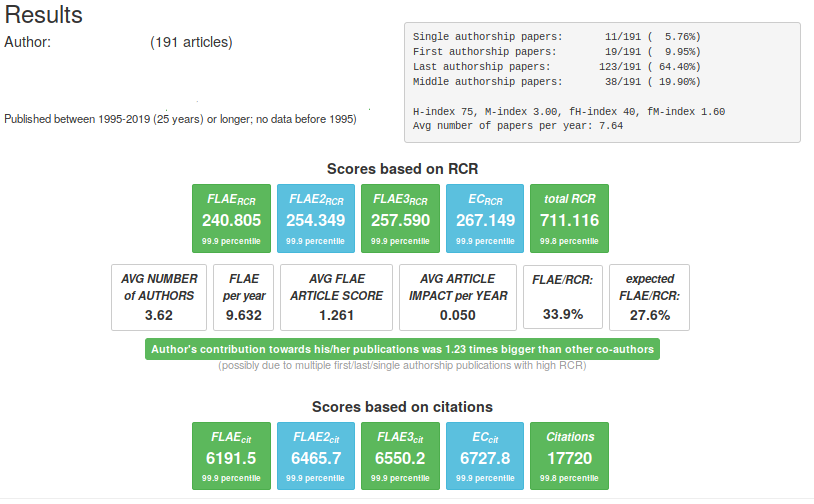Click the AVG NUMBER of AUTHORS box

tap(159, 297)
